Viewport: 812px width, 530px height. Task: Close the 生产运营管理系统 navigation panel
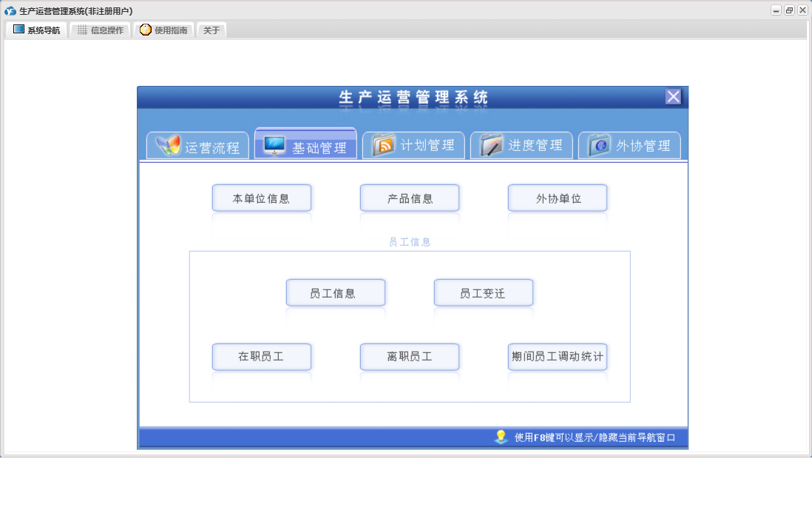click(673, 96)
